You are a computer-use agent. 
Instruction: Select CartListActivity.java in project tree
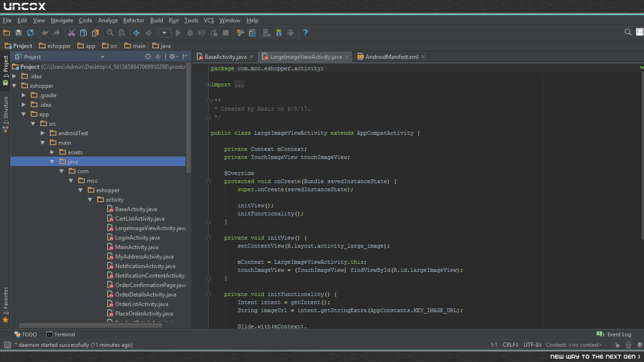pyautogui.click(x=140, y=219)
